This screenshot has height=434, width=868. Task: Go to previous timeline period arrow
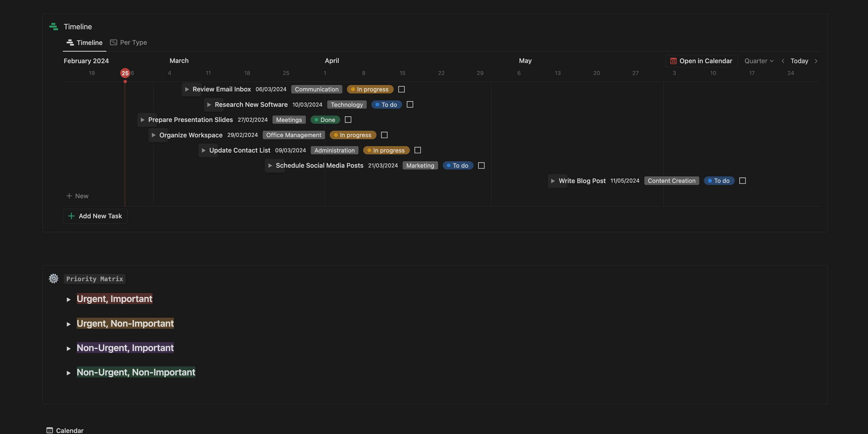pyautogui.click(x=783, y=61)
